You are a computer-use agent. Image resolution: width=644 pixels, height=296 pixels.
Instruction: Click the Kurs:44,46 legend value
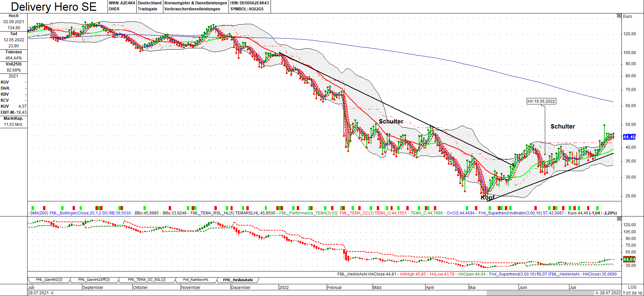(x=578, y=213)
